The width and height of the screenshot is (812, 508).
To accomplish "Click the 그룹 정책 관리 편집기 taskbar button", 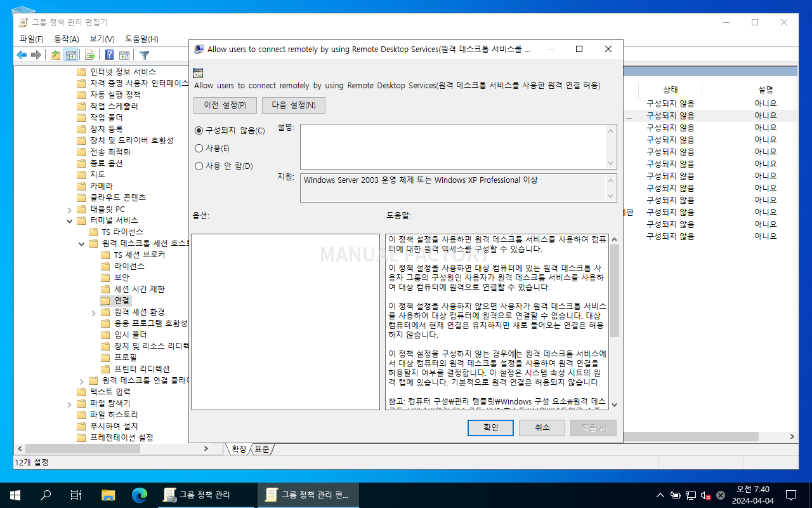I will point(308,495).
